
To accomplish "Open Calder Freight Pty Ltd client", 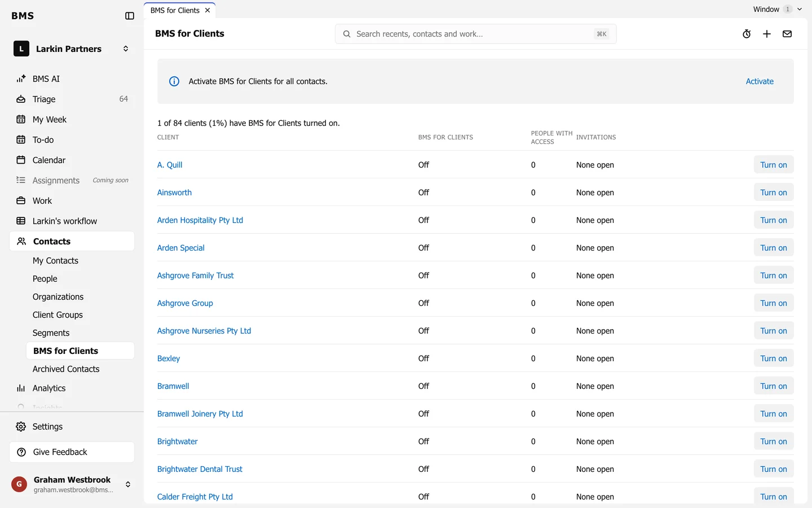I will (x=195, y=497).
